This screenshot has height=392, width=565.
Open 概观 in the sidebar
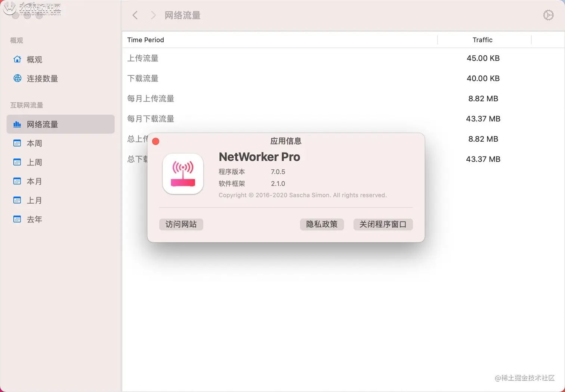click(x=61, y=59)
